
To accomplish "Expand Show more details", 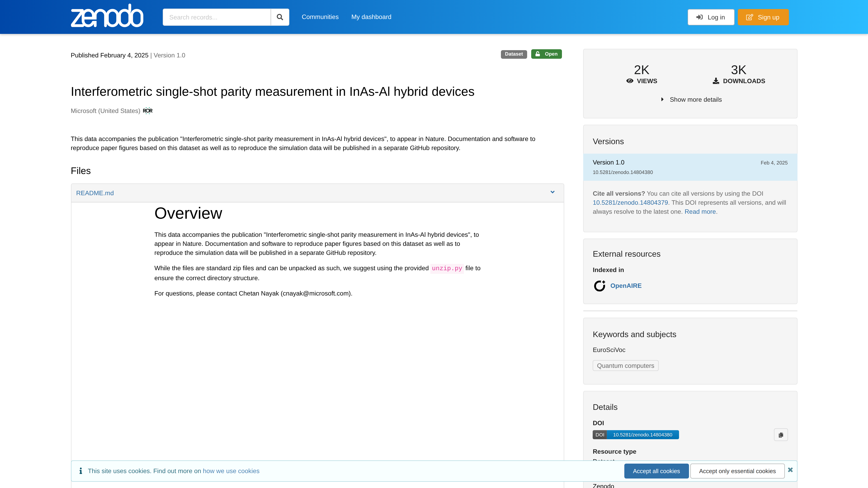I will click(x=691, y=100).
